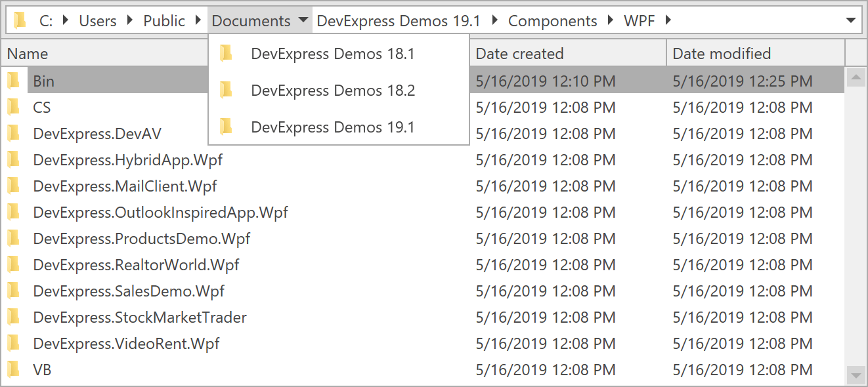Viewport: 868px width, 387px height.
Task: Select DevExpress Demos 18.2 from the dropdown
Action: 333,91
